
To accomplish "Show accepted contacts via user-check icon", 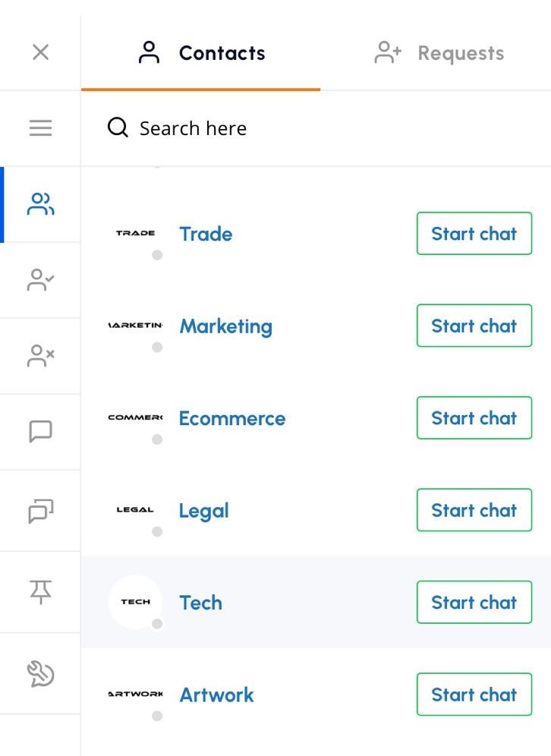I will [40, 280].
